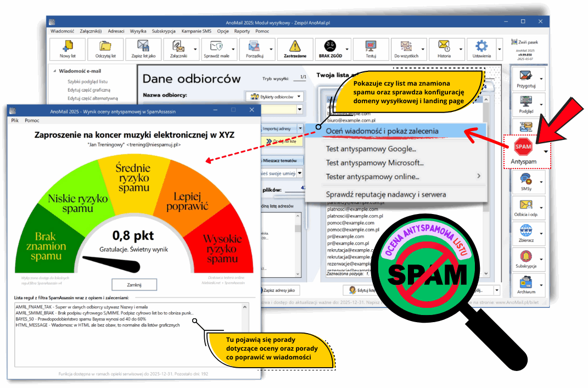588x388 pixels.
Task: Launch the Zbieracz sidebar tool
Action: pyautogui.click(x=526, y=233)
